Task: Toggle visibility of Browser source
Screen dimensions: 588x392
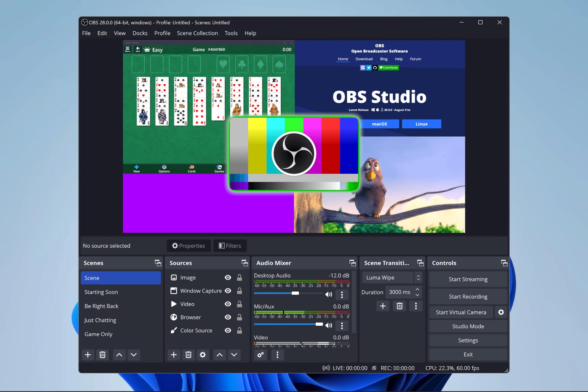Action: click(x=228, y=317)
